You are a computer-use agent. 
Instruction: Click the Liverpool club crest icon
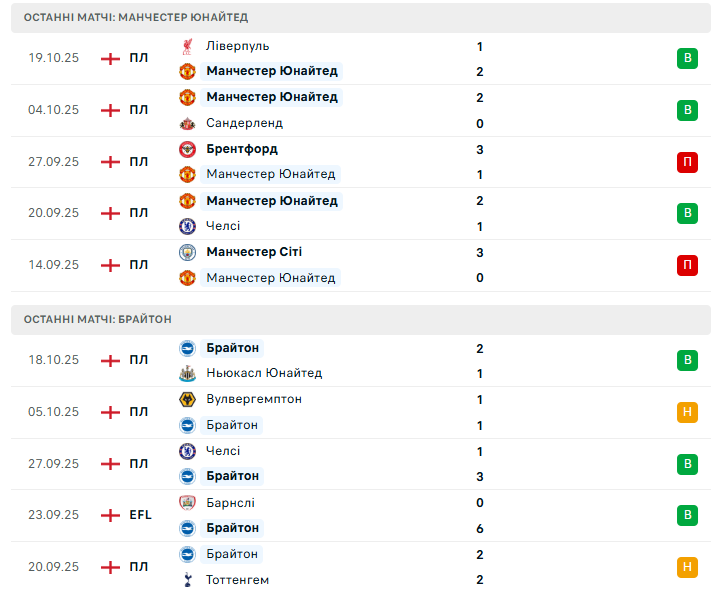[x=187, y=46]
